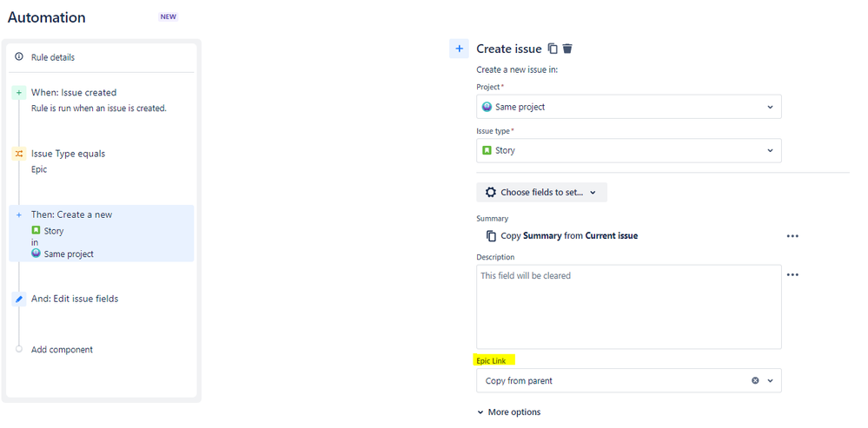Click the green plus trigger icon
The width and height of the screenshot is (868, 428).
click(19, 93)
